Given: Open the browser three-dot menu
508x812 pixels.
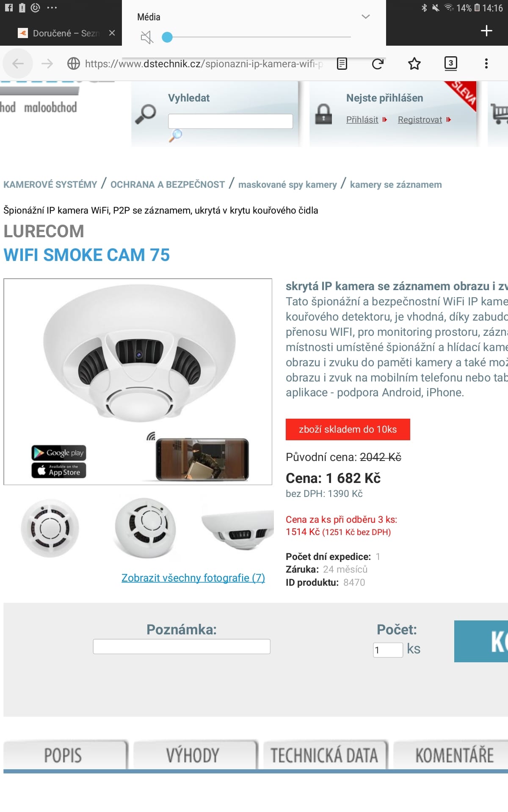Looking at the screenshot, I should [x=486, y=63].
